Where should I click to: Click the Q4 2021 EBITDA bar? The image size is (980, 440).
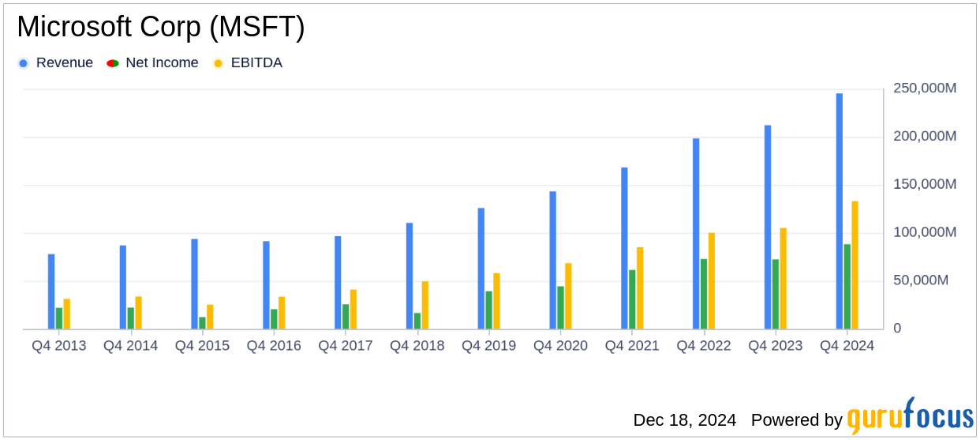(x=640, y=288)
